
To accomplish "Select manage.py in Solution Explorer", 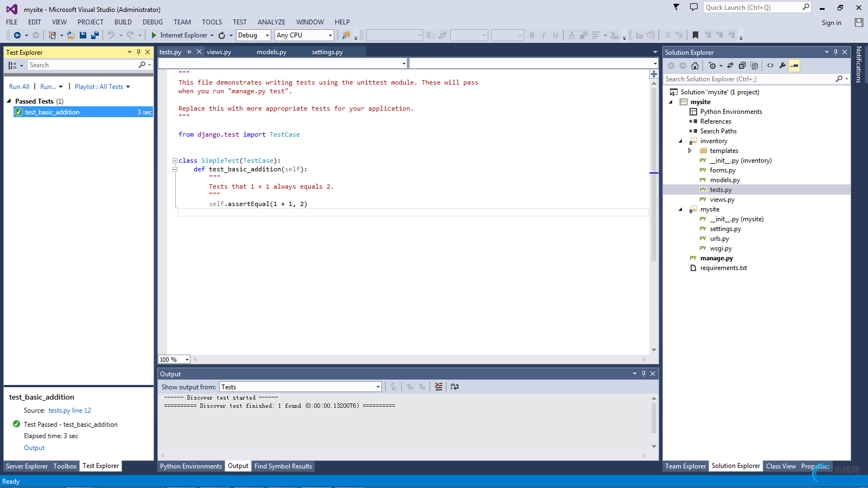I will click(716, 258).
